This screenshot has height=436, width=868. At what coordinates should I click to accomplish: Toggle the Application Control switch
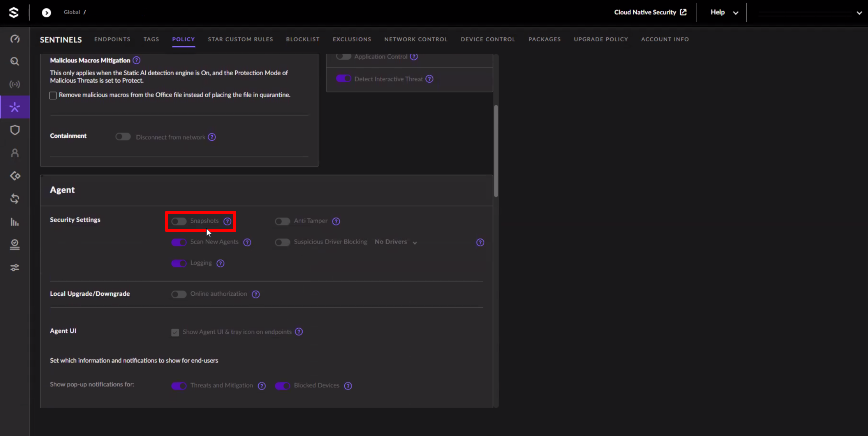(x=344, y=56)
